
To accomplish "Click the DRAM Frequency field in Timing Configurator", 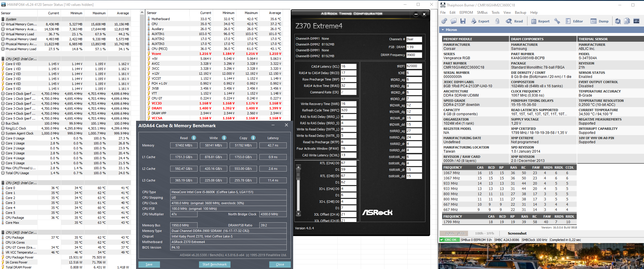I will click(414, 55).
